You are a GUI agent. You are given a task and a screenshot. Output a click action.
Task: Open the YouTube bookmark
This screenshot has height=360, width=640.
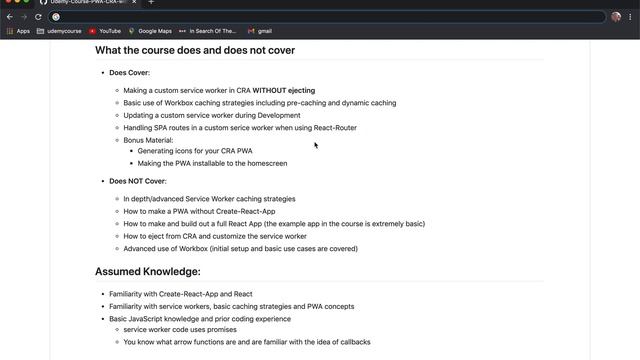105,31
